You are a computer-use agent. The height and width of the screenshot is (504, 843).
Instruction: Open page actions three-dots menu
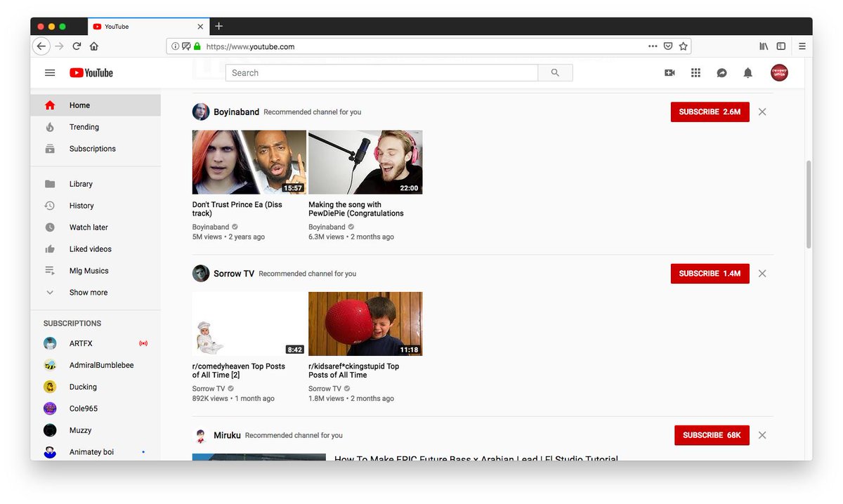pyautogui.click(x=653, y=46)
